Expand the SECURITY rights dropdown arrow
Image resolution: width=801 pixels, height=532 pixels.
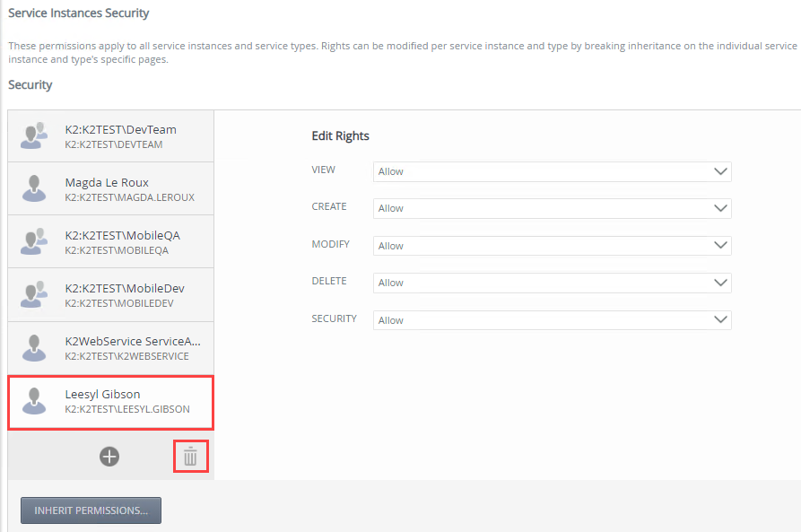(x=719, y=320)
